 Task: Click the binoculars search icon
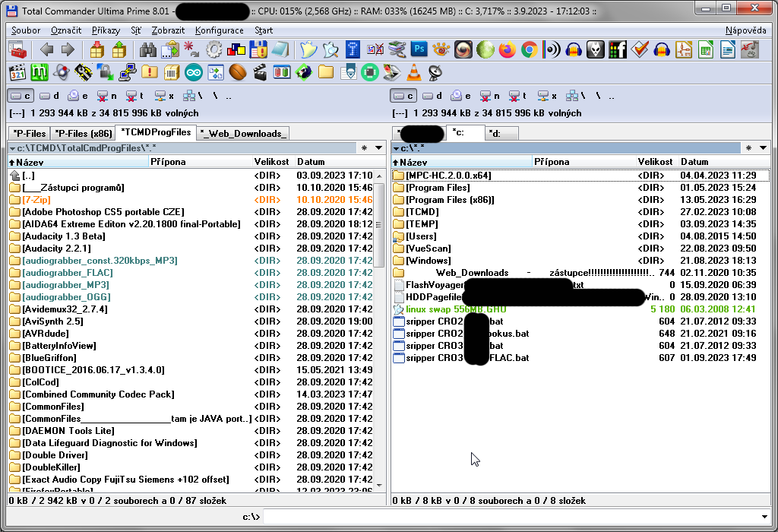[x=148, y=50]
